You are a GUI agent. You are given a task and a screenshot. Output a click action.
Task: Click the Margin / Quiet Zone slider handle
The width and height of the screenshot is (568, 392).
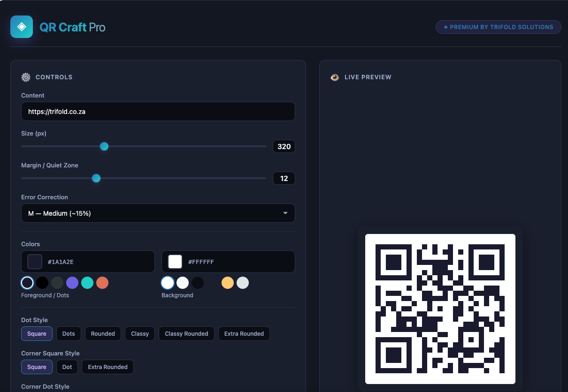[96, 178]
